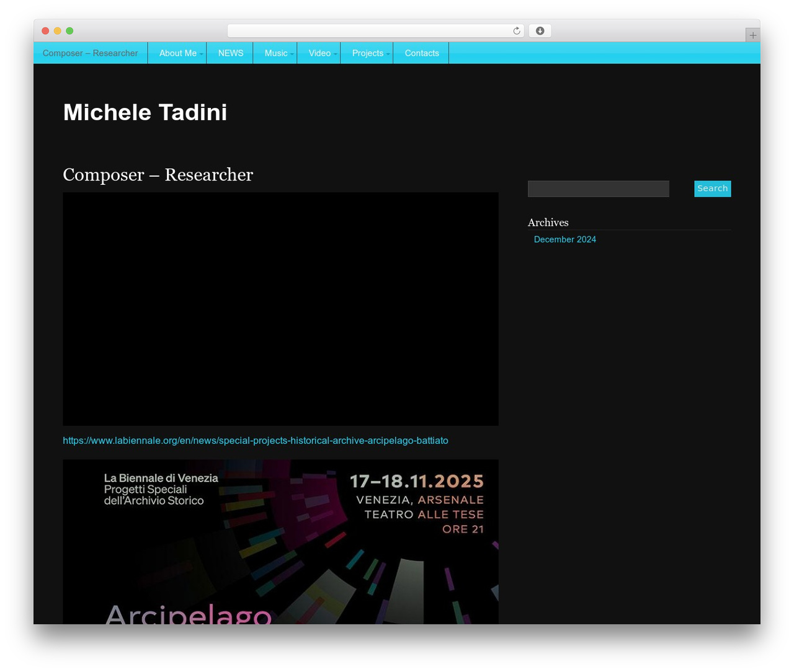Click the Archives sidebar heading
This screenshot has width=794, height=672.
(x=548, y=223)
